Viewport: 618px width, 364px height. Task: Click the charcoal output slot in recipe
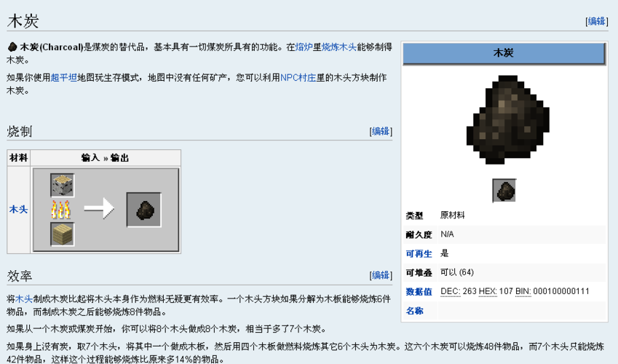[144, 210]
